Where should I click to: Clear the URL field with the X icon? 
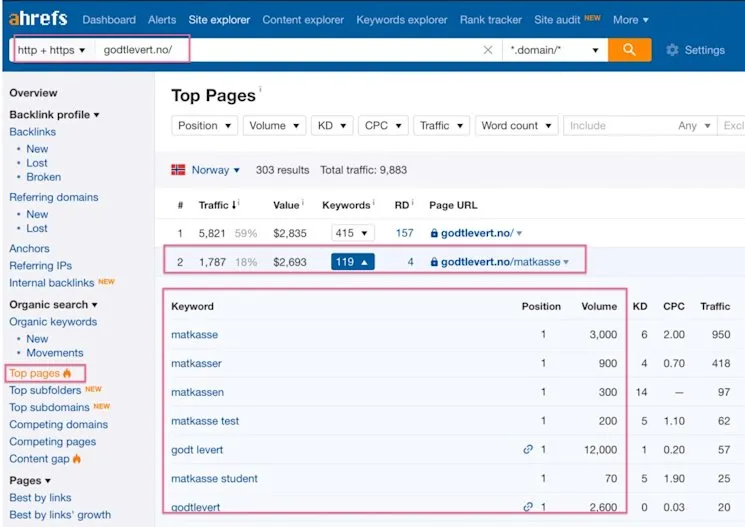click(488, 50)
